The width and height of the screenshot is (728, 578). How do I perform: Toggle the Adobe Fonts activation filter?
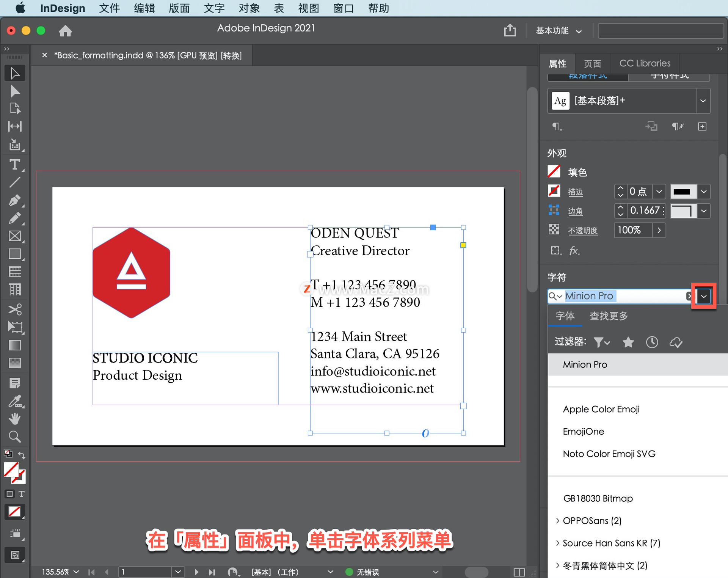tap(676, 342)
